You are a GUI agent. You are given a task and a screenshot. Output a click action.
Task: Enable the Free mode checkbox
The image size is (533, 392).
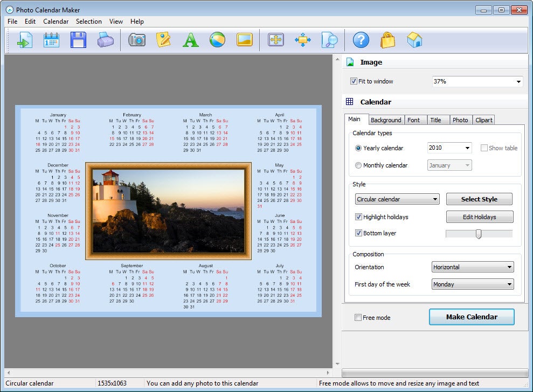pyautogui.click(x=358, y=318)
